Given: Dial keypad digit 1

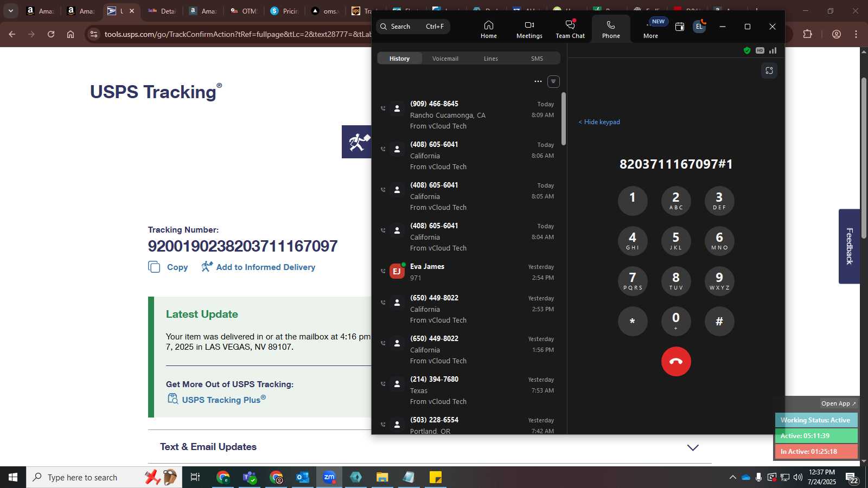Looking at the screenshot, I should click(x=633, y=201).
